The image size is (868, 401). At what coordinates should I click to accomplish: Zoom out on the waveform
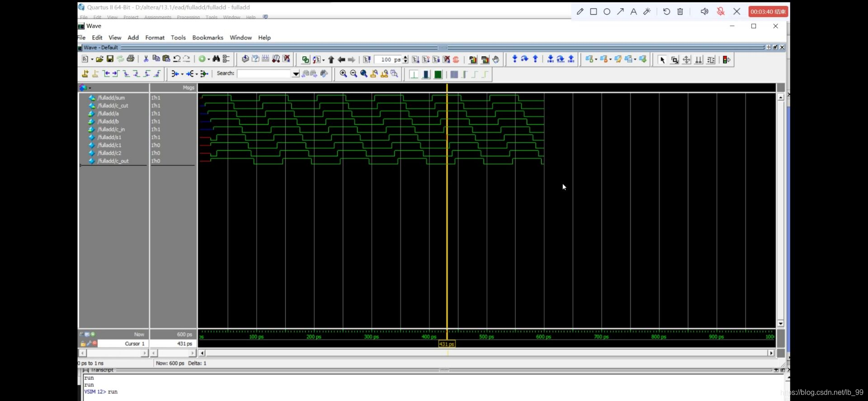354,74
